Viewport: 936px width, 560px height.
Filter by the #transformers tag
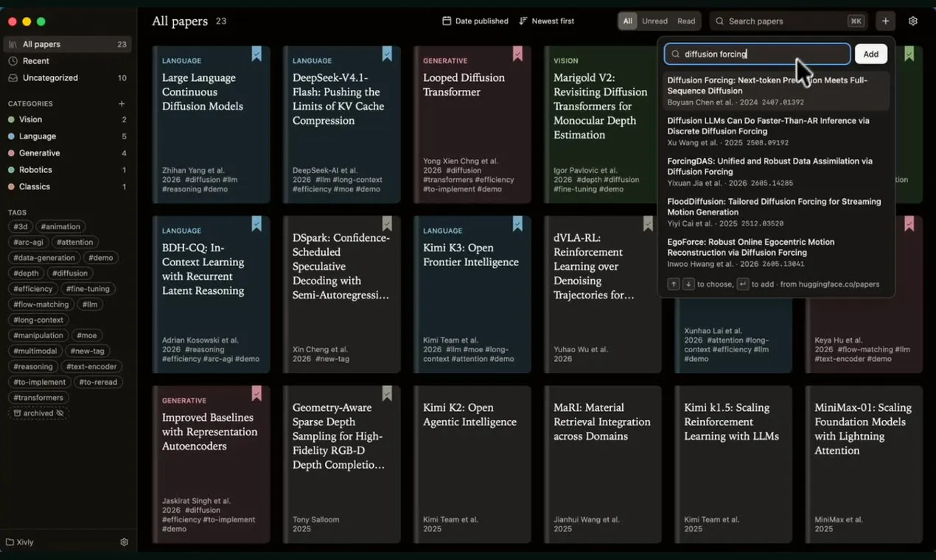pos(38,398)
